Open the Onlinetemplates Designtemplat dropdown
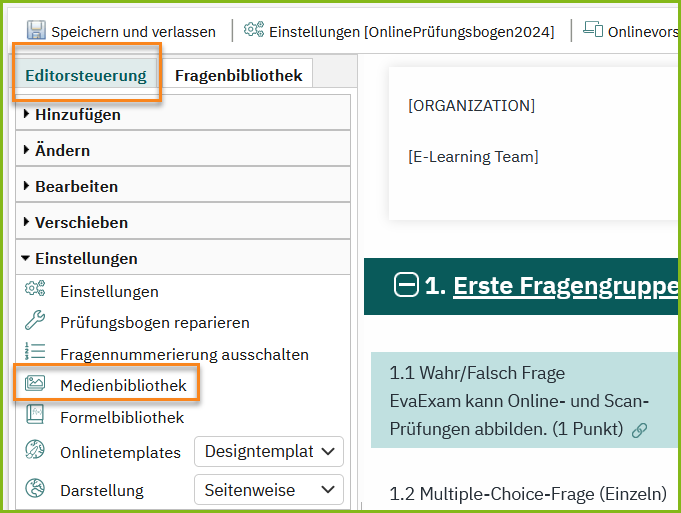Viewport: 681px width, 513px height. pyautogui.click(x=269, y=452)
